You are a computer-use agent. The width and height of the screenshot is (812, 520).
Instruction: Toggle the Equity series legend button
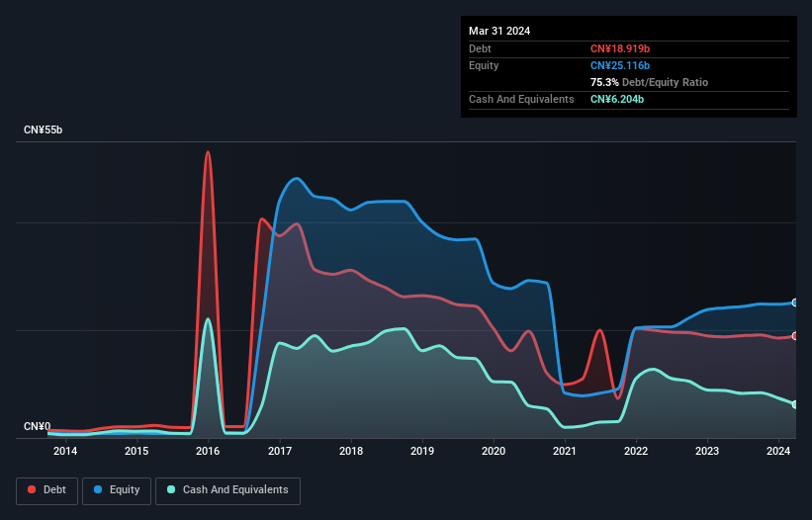117,490
